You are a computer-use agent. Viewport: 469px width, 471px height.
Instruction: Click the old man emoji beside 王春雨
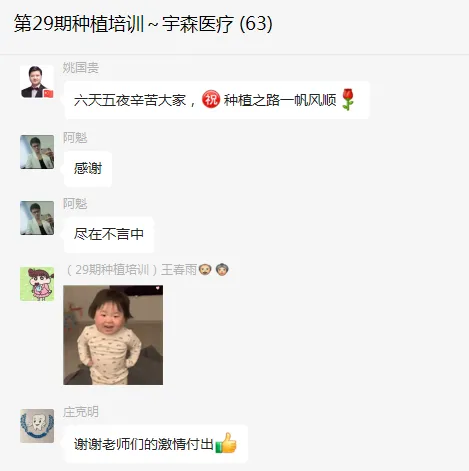pos(205,269)
